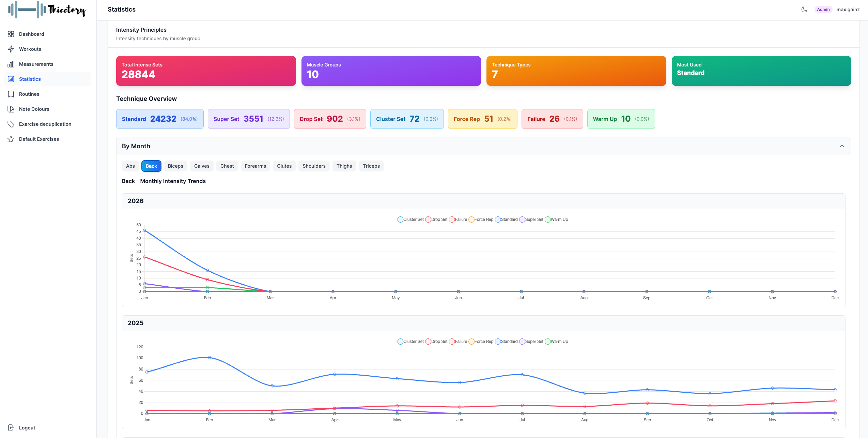868x438 pixels.
Task: Toggle the Failure legend entry for 2025
Action: pos(458,341)
